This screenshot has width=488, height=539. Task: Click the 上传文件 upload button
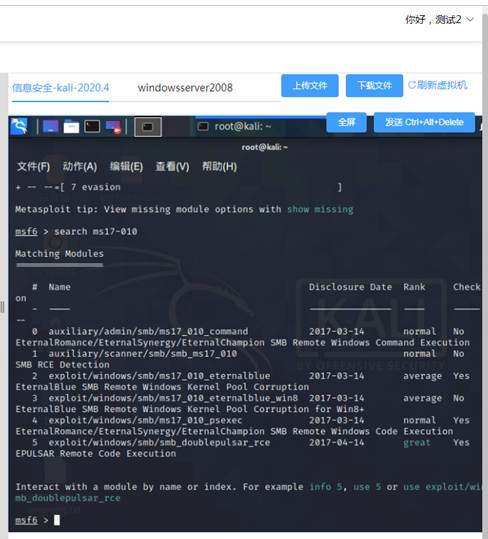pos(310,85)
